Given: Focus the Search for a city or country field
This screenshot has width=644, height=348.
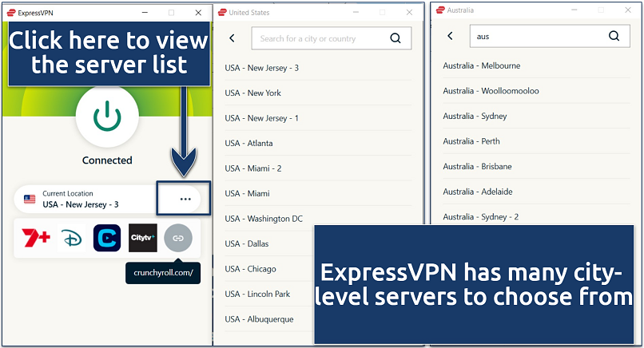Looking at the screenshot, I should 331,38.
